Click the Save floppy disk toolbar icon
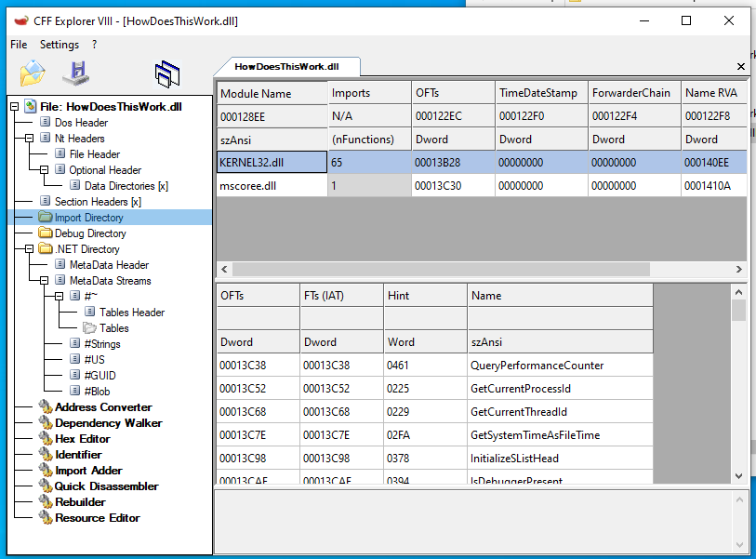 (76, 73)
